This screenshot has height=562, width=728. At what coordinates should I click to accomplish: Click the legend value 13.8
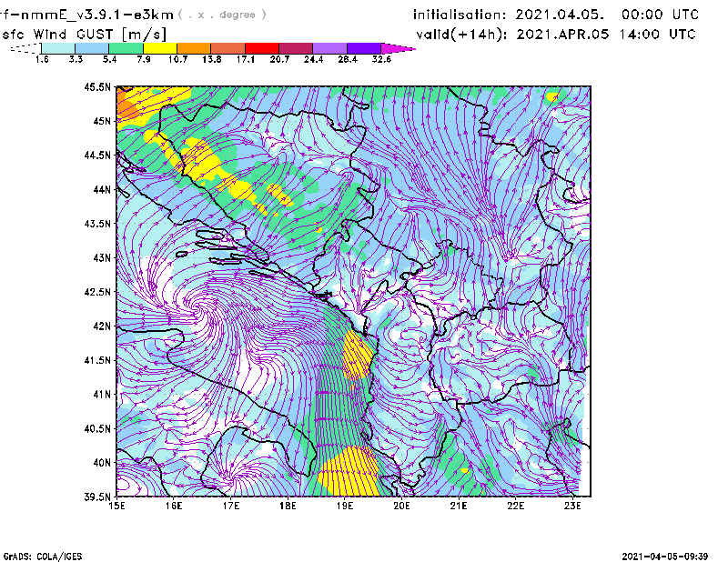pos(212,59)
